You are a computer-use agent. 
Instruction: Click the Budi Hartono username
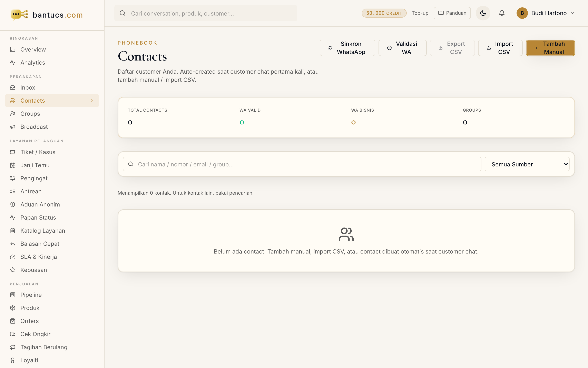click(549, 13)
